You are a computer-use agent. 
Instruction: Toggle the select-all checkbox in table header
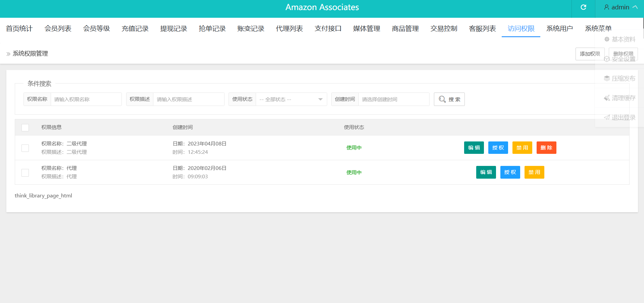click(x=25, y=127)
